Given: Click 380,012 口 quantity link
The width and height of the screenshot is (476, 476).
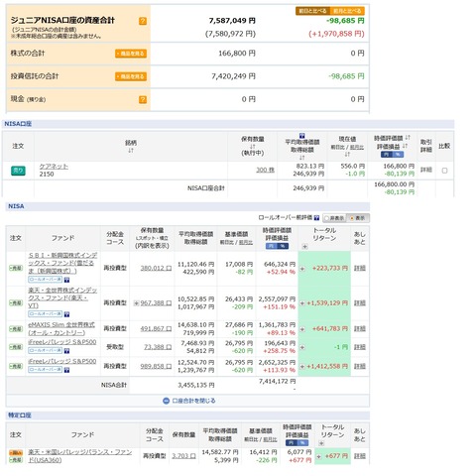Looking at the screenshot, I should pyautogui.click(x=156, y=268).
